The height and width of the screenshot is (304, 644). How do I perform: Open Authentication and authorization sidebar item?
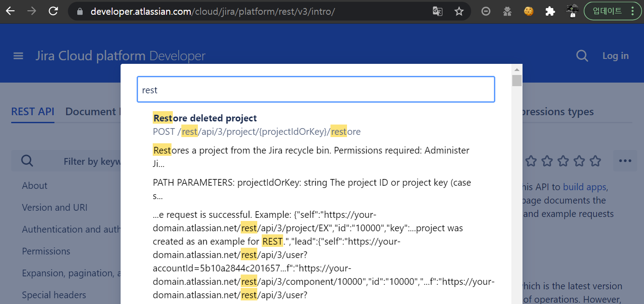coord(71,229)
